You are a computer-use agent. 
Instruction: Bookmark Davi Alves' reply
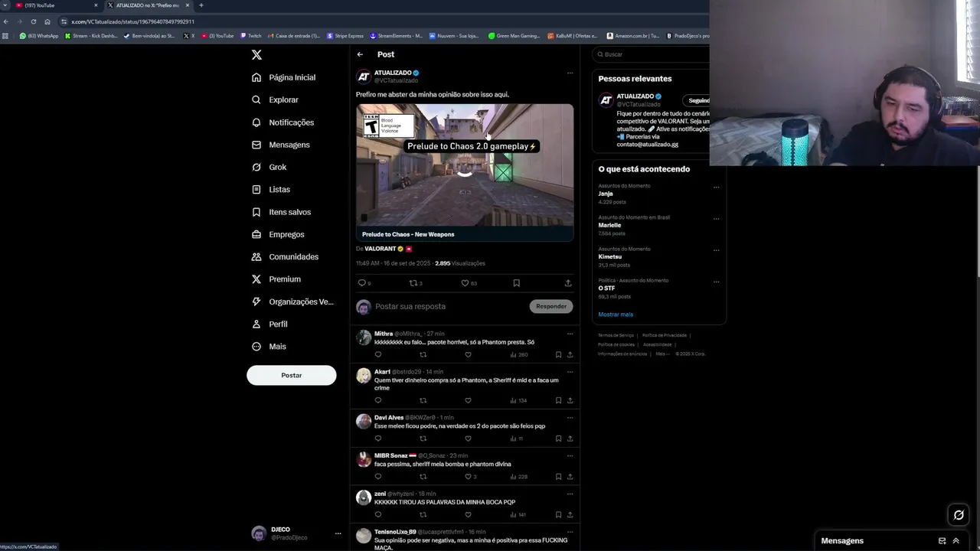tap(558, 439)
